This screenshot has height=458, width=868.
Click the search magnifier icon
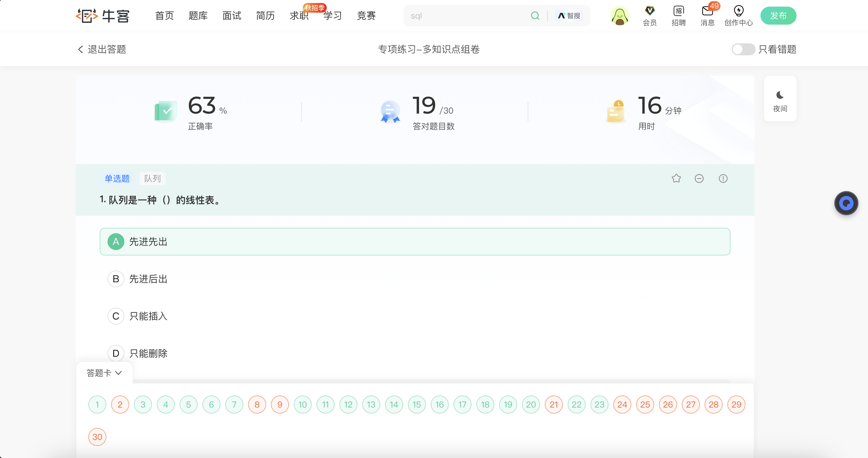(535, 16)
